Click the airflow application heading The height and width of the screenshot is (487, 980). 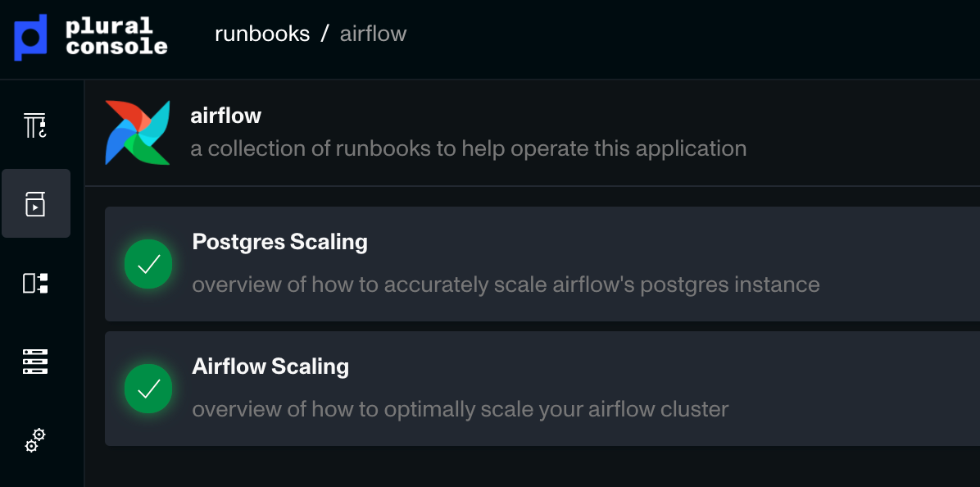pos(225,116)
